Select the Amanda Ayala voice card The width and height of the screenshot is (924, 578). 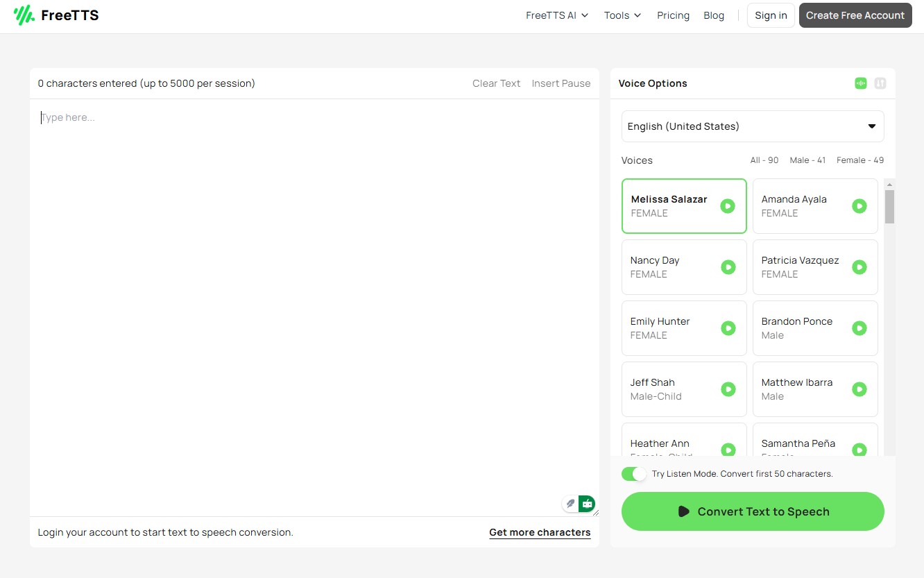[x=815, y=206]
